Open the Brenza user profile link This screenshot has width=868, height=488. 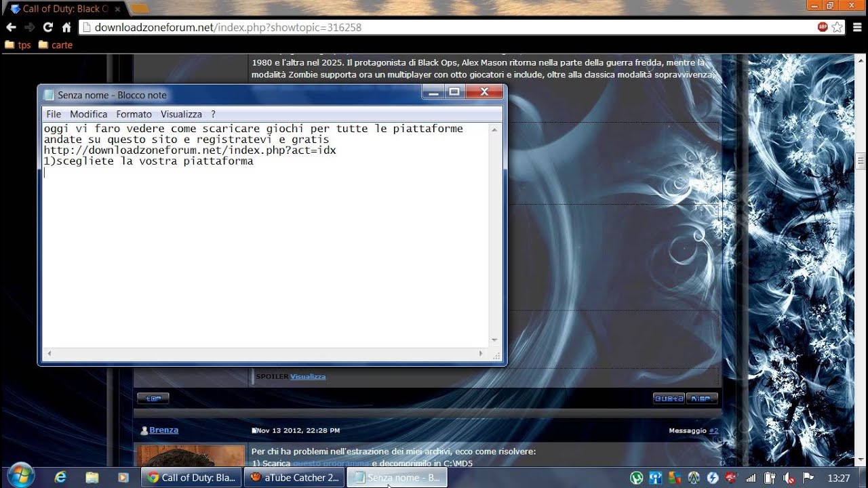point(163,430)
